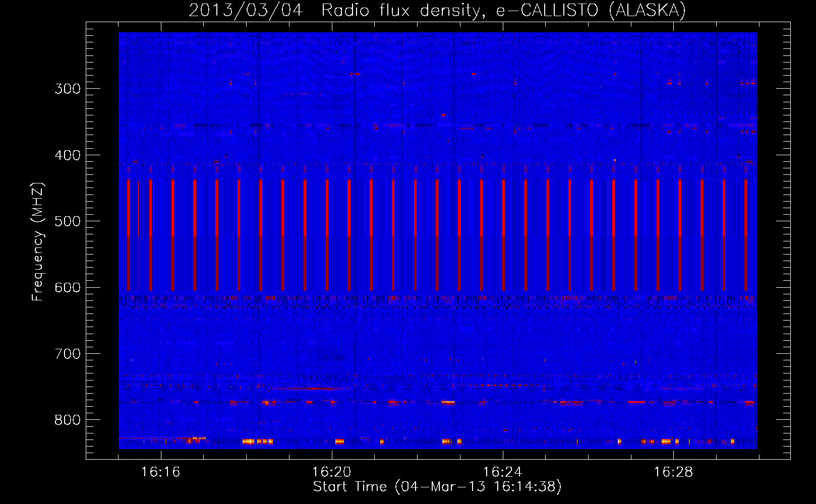Viewport: 816px width, 504px height.
Task: Click the 500 frequency tick label
Action: [x=68, y=221]
